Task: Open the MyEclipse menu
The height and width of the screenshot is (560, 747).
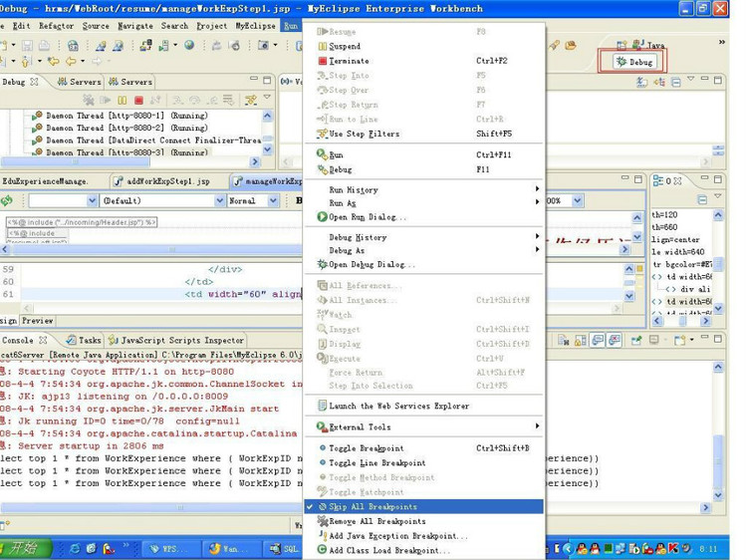Action: tap(255, 26)
